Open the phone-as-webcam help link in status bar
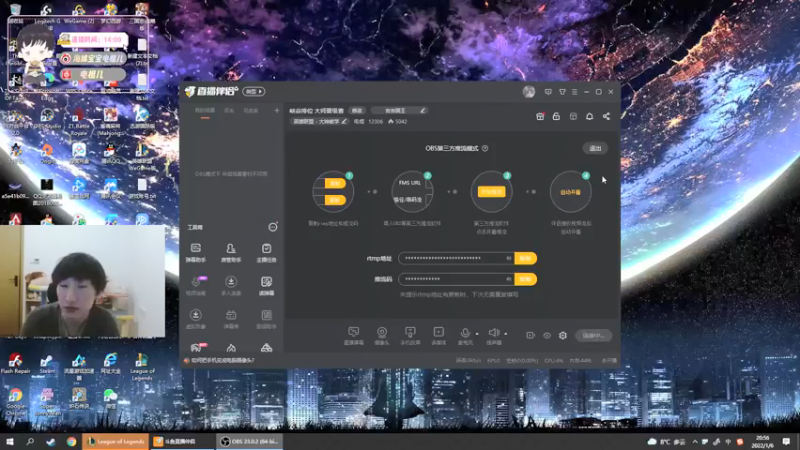The width and height of the screenshot is (800, 450). (x=223, y=360)
